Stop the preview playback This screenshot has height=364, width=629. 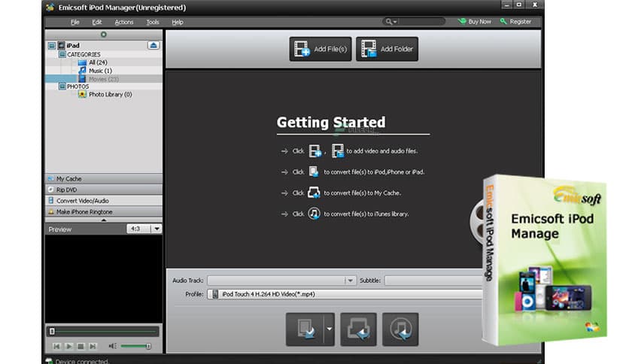click(81, 346)
